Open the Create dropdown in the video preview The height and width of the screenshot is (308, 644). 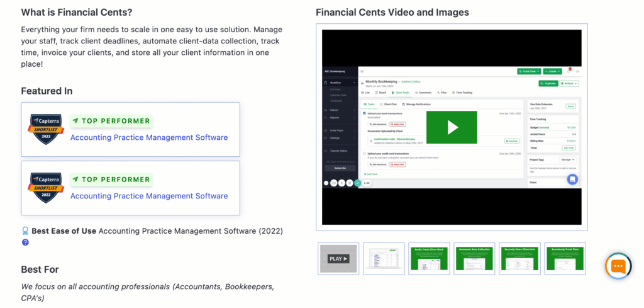click(552, 71)
